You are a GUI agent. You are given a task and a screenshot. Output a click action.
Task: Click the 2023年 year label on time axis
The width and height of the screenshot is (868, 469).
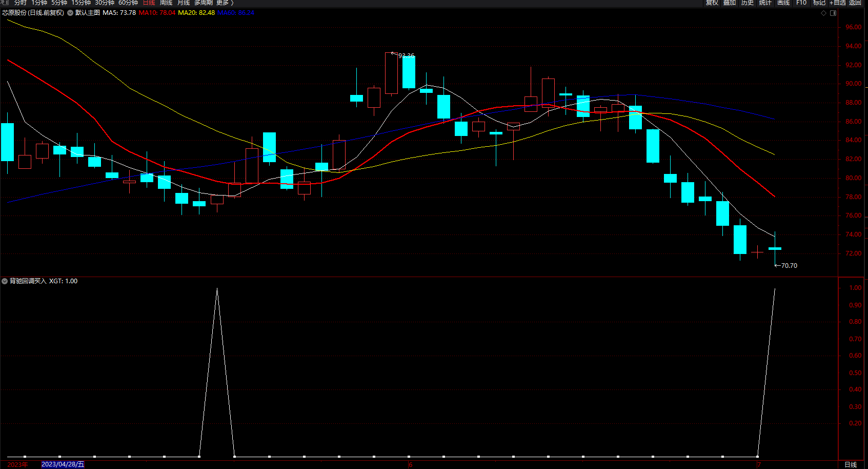18,464
